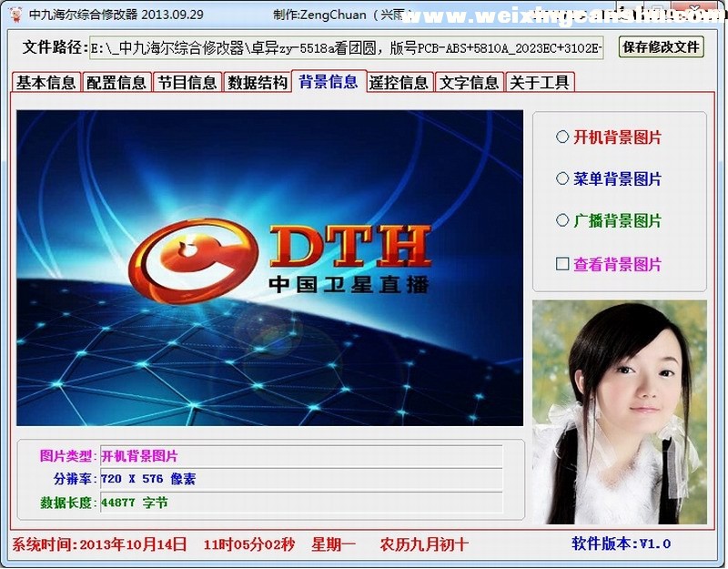Click the 软件版本:V1.0 status text
This screenshot has height=569, width=728.
622,544
